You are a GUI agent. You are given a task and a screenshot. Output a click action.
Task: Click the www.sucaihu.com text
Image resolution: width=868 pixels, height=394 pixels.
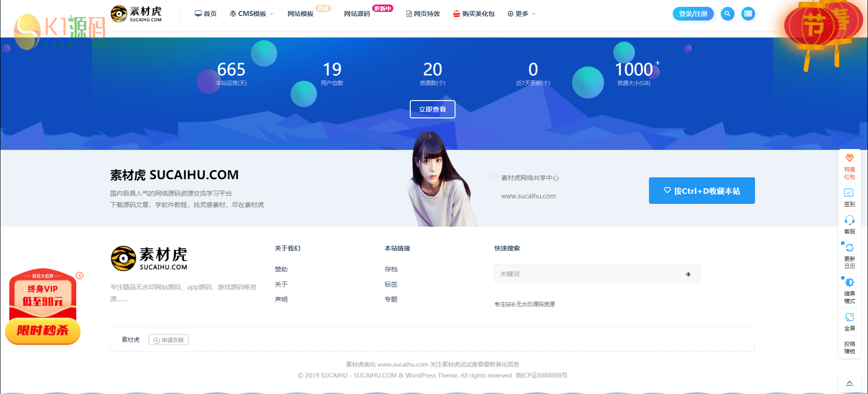pyautogui.click(x=528, y=196)
